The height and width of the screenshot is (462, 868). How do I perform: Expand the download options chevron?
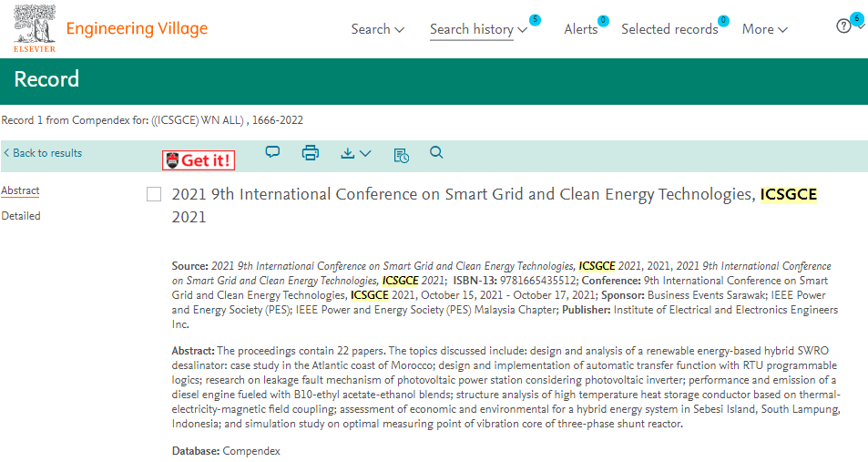(365, 153)
